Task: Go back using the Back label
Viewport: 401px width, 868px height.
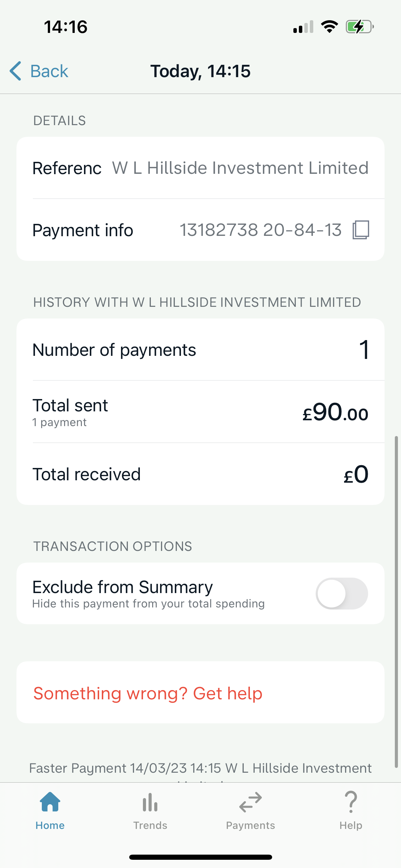Action: [x=49, y=71]
